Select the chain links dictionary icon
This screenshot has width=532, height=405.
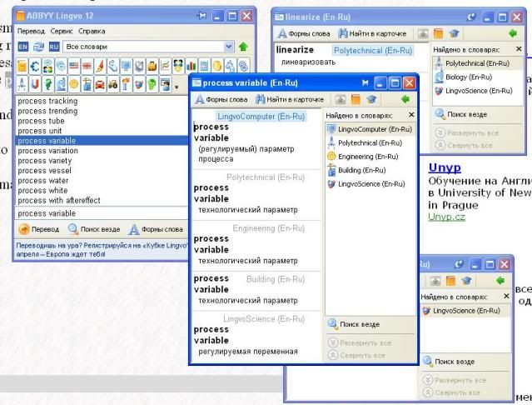[243, 66]
